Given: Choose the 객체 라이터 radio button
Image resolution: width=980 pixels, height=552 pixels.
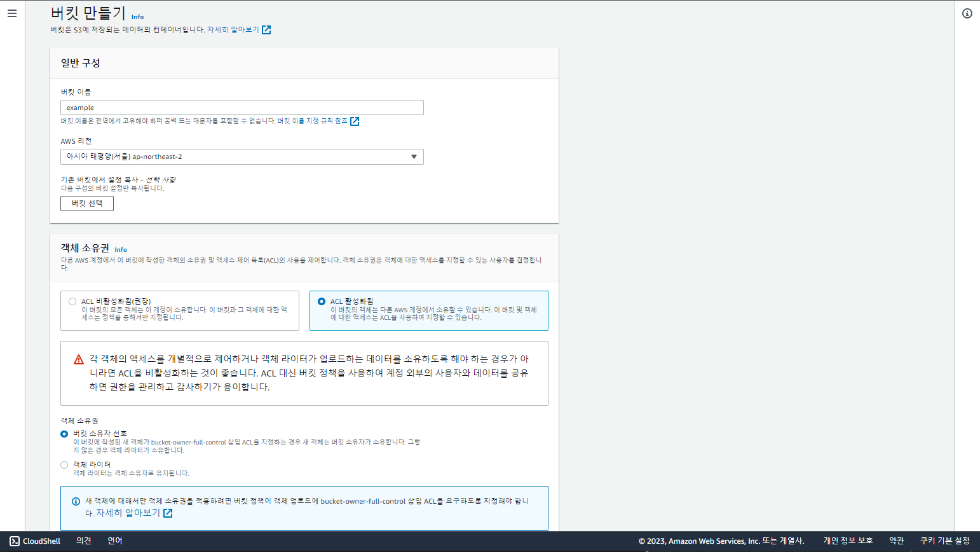Looking at the screenshot, I should click(64, 465).
